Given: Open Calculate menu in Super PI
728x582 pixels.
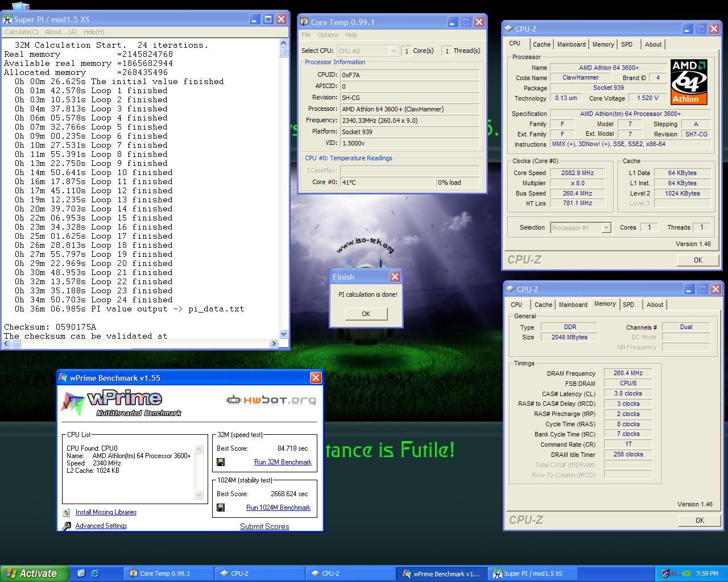Looking at the screenshot, I should [x=22, y=32].
